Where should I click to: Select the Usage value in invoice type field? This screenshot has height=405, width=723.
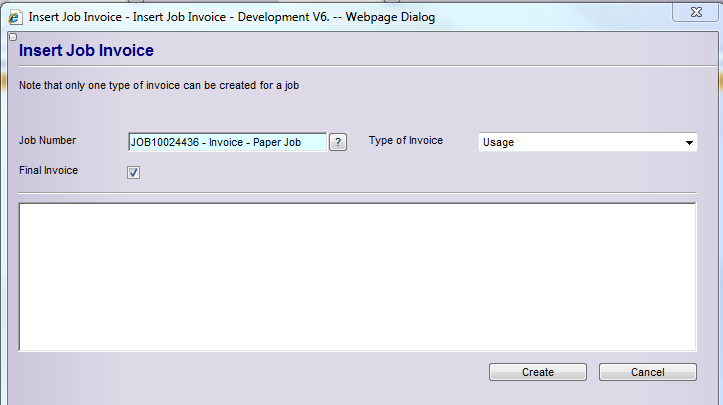(499, 143)
